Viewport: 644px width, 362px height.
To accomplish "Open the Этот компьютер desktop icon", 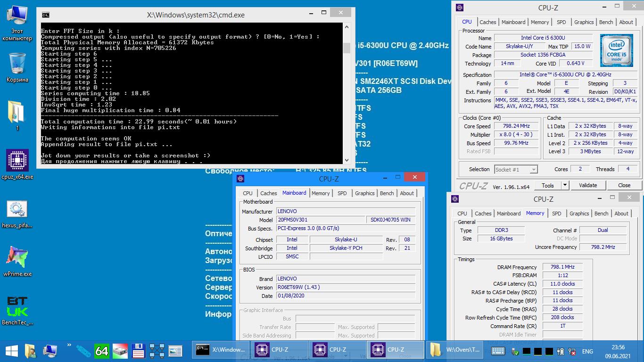I will click(x=17, y=24).
